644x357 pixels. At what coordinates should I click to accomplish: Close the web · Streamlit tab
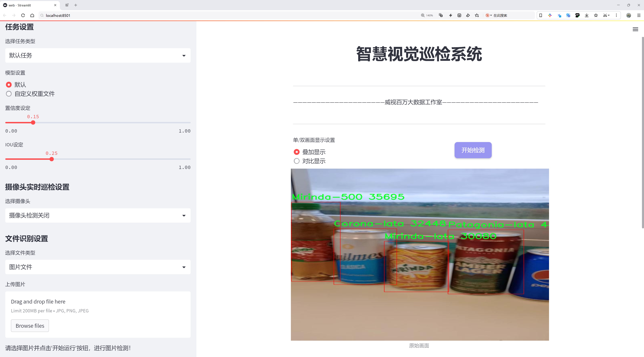click(x=55, y=5)
